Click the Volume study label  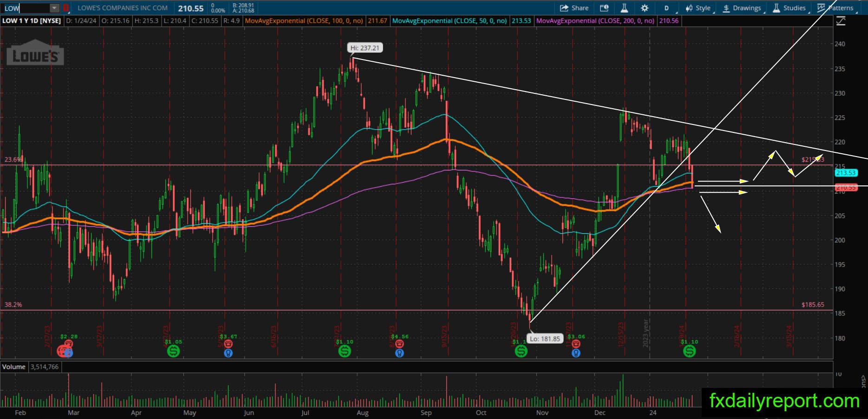point(14,367)
